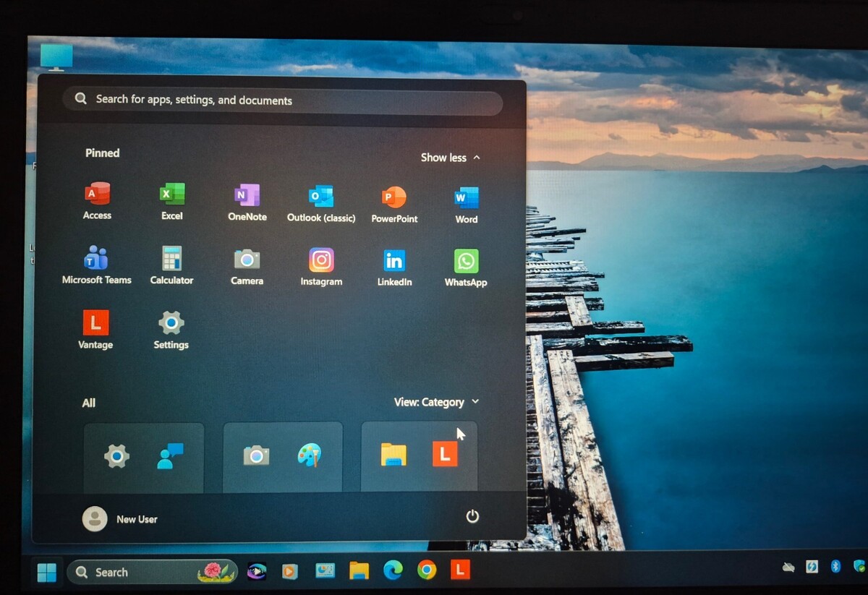Collapse pinned apps with Show less
Image resolution: width=868 pixels, height=595 pixels.
pos(450,157)
